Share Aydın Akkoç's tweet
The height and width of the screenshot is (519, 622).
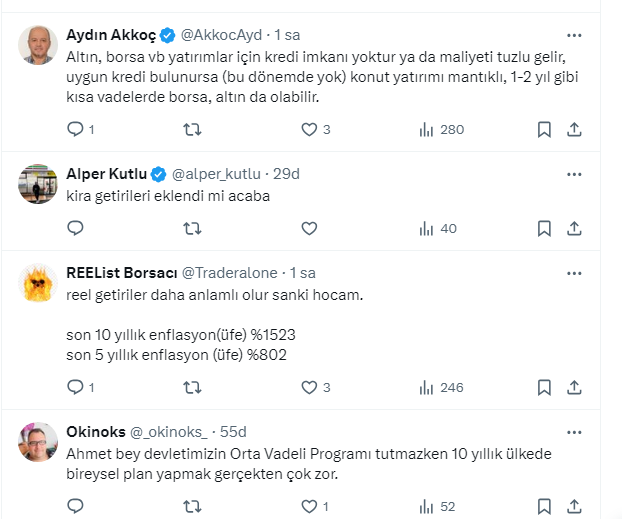coord(574,129)
